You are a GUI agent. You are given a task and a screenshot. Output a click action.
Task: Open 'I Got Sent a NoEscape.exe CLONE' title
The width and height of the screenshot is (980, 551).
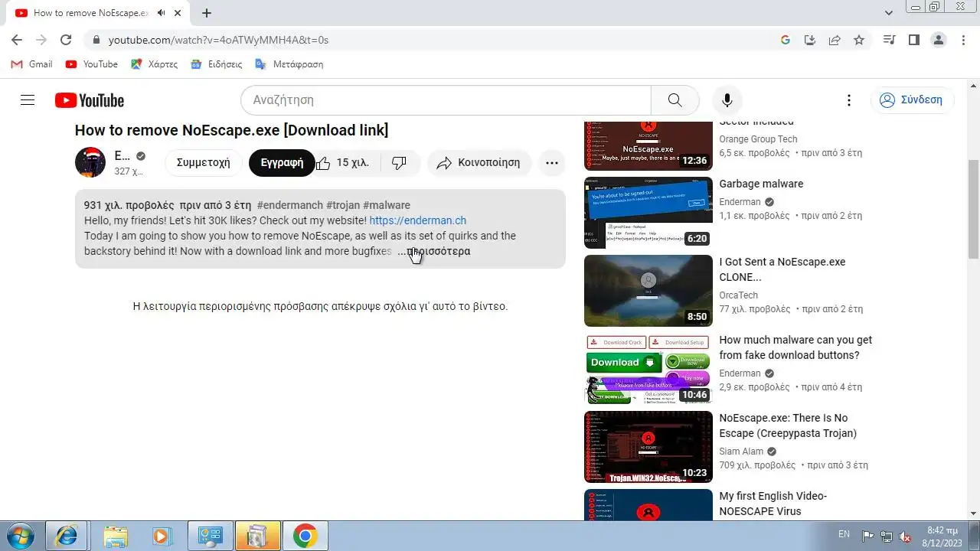pyautogui.click(x=782, y=269)
